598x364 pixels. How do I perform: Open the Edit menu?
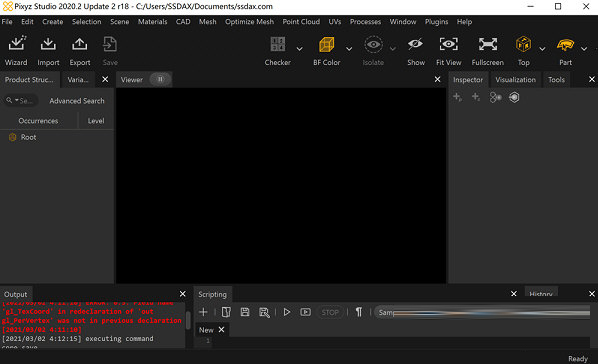coord(27,22)
